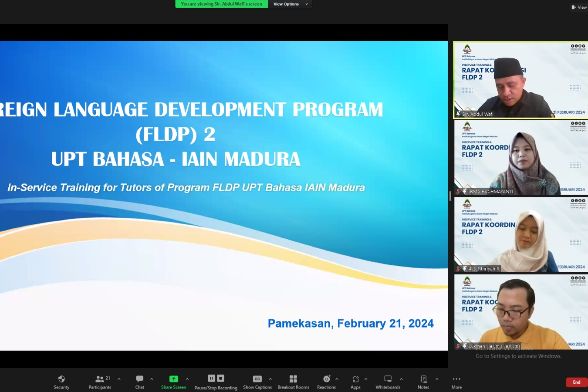This screenshot has width=588, height=392.
Task: Expand the Share Screen options chevron
Action: (187, 378)
